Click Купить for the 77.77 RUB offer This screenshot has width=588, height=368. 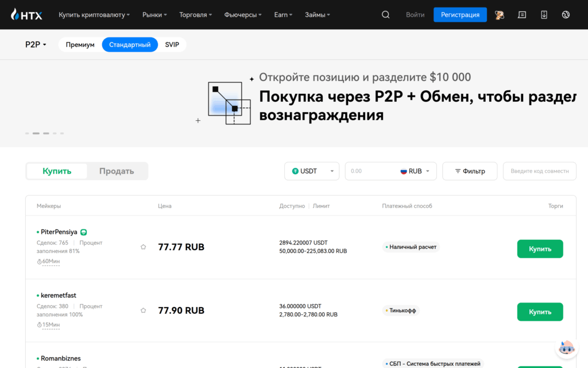tap(540, 249)
